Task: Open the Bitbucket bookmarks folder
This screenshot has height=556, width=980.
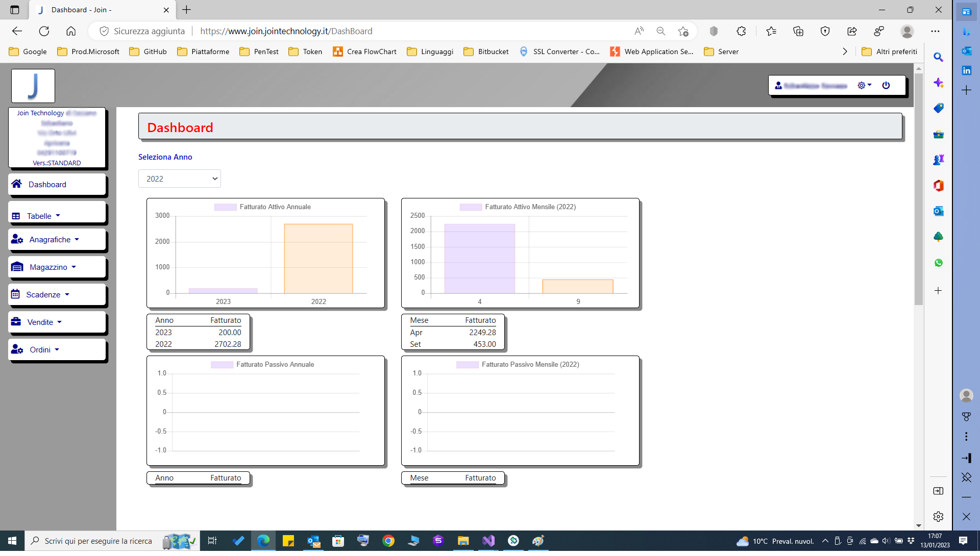Action: 486,52
